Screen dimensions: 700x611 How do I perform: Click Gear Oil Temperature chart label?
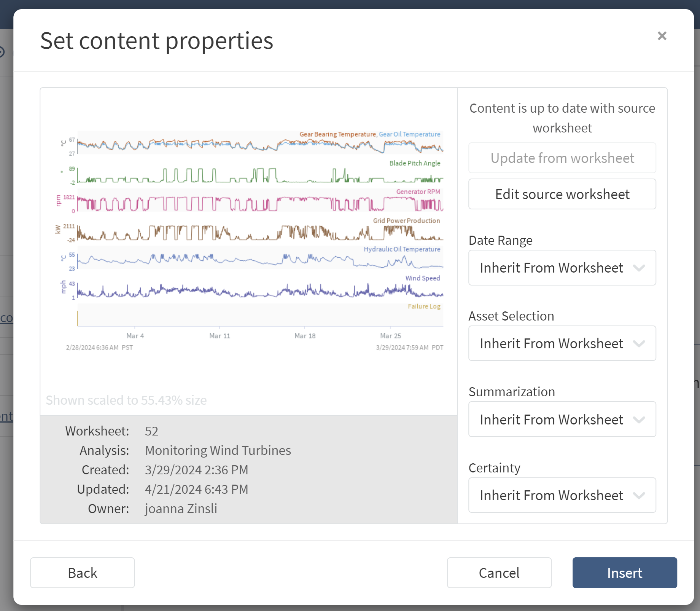[x=409, y=134]
